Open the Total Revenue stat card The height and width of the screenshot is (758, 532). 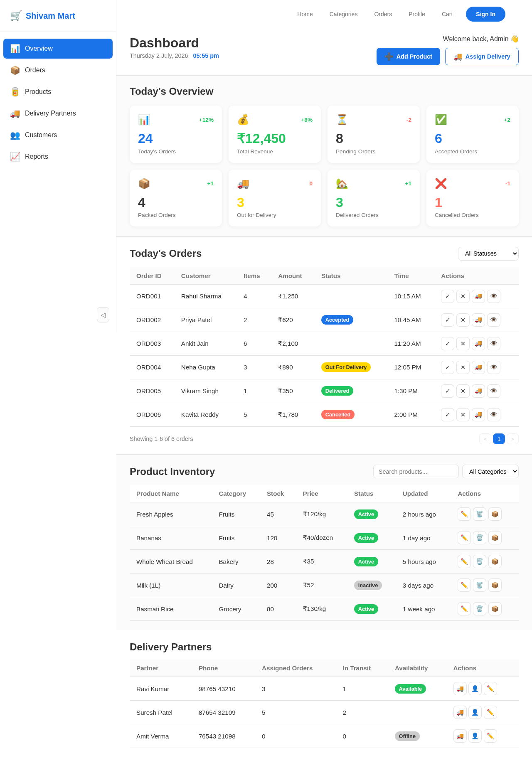coord(275,134)
